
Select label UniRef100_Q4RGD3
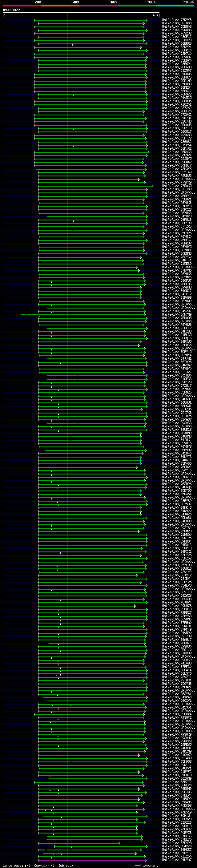click(x=177, y=399)
